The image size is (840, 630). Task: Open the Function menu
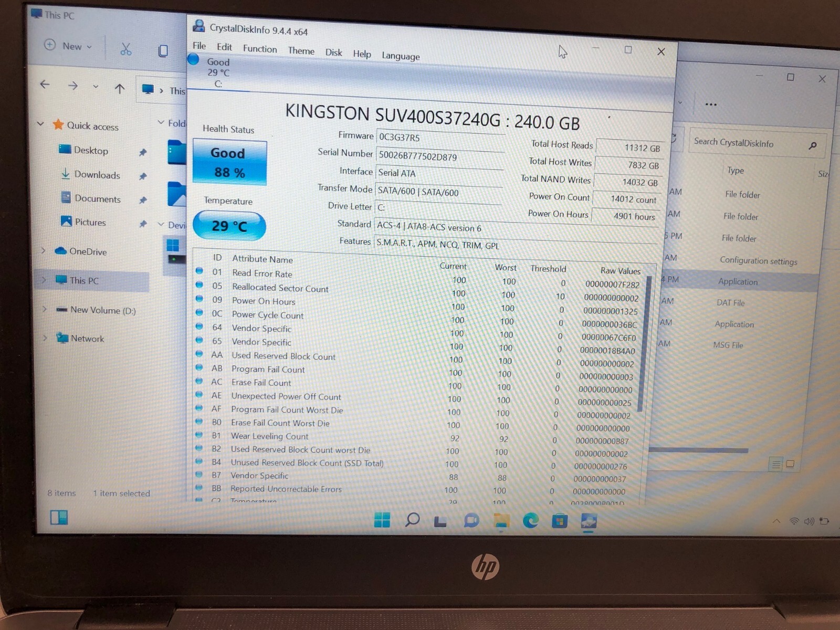point(260,48)
